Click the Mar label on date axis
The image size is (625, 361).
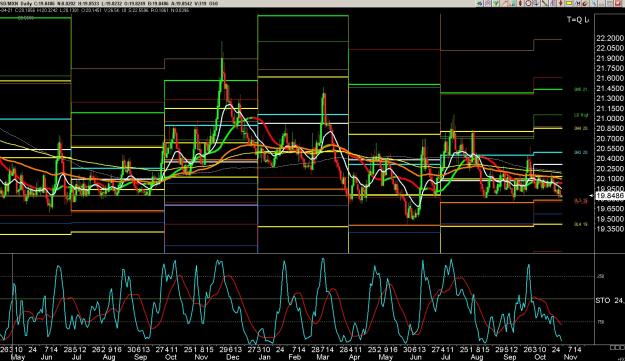(x=324, y=357)
